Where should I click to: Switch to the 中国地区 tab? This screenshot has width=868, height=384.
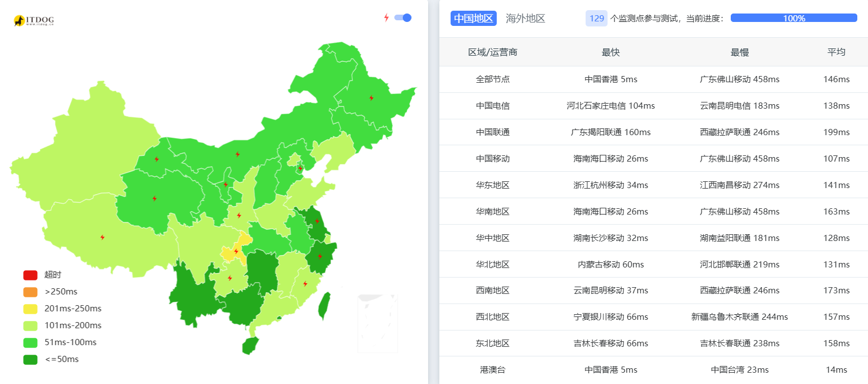[x=473, y=18]
